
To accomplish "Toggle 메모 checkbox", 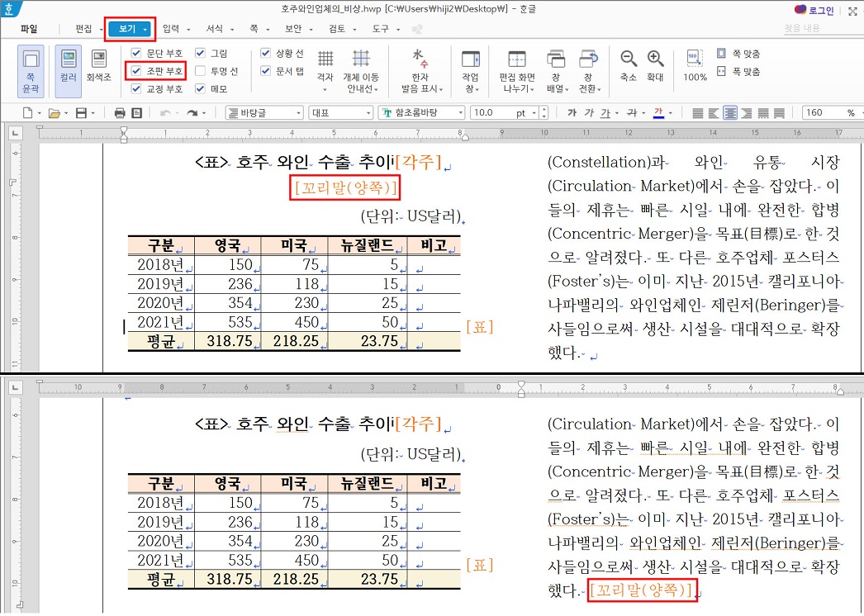I will (x=200, y=88).
